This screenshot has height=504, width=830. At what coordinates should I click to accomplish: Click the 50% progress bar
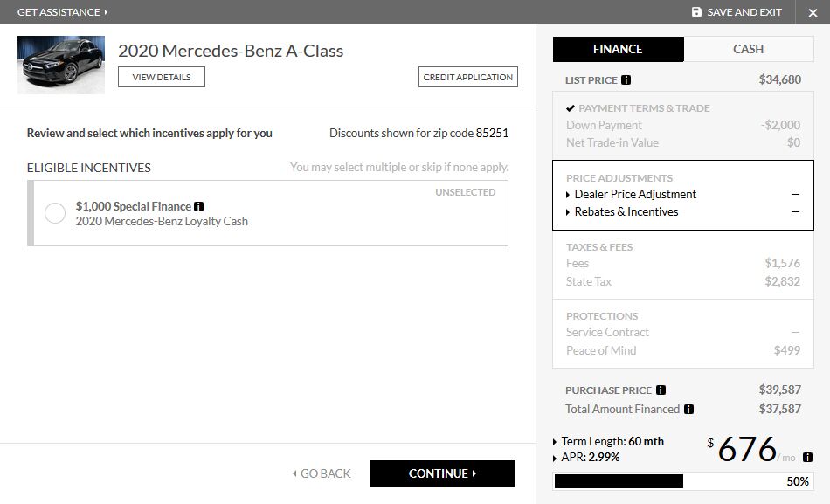tap(683, 481)
